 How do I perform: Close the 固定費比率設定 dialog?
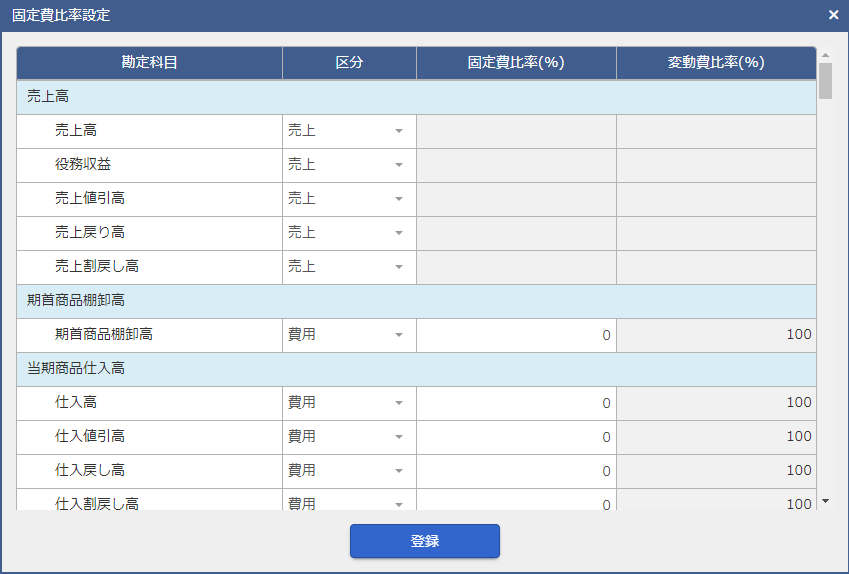pos(833,15)
